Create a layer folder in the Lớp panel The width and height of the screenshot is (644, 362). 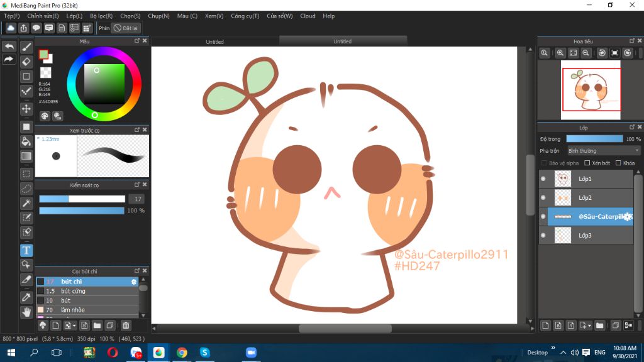[x=599, y=326]
